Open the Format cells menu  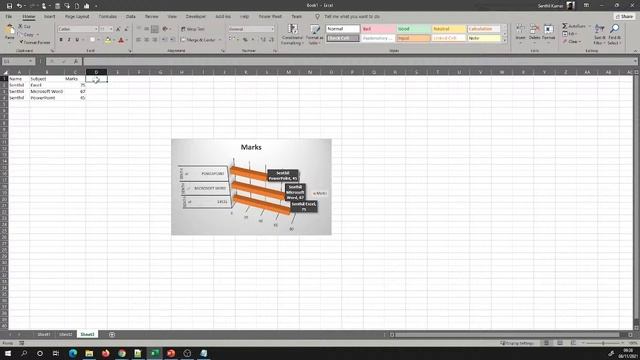pyautogui.click(x=549, y=32)
